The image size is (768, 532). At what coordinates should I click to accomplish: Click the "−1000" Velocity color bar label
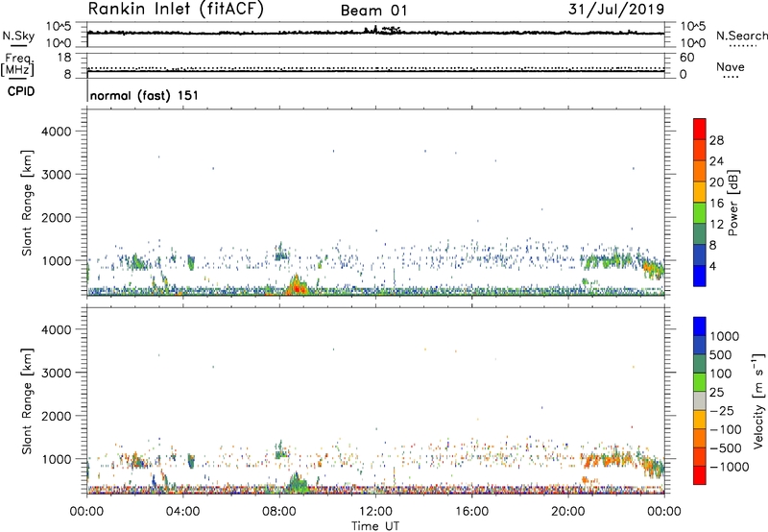pos(729,467)
